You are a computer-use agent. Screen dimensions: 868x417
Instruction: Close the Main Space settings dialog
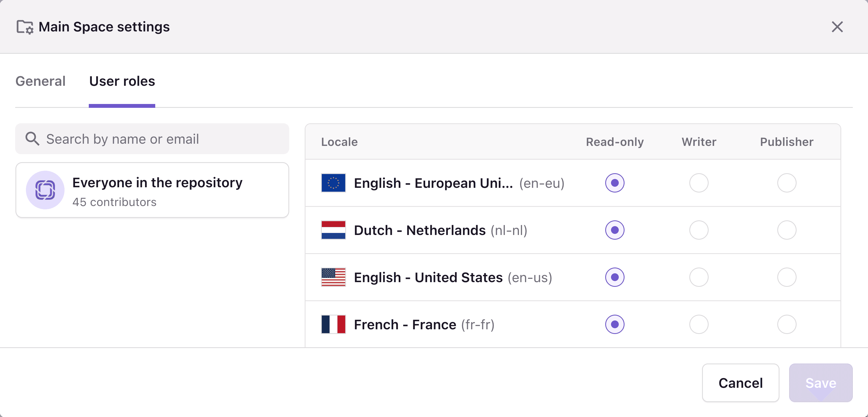[837, 27]
